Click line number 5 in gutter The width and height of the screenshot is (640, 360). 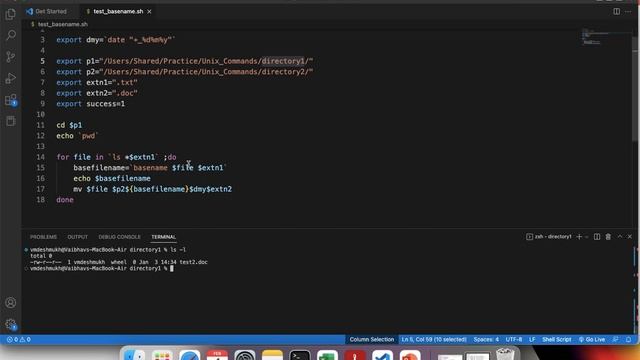pyautogui.click(x=42, y=61)
